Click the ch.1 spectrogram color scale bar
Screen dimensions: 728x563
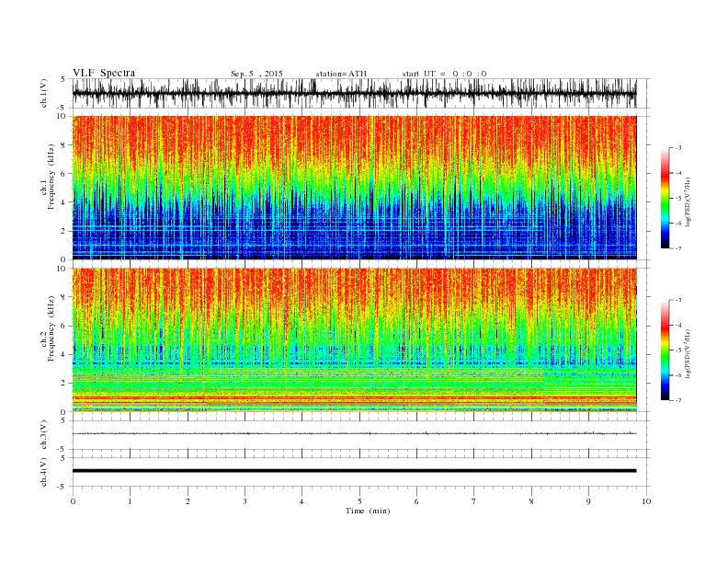(665, 199)
